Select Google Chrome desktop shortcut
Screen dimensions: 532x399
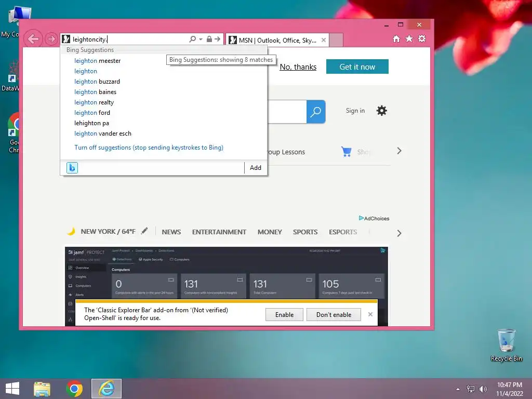14,133
